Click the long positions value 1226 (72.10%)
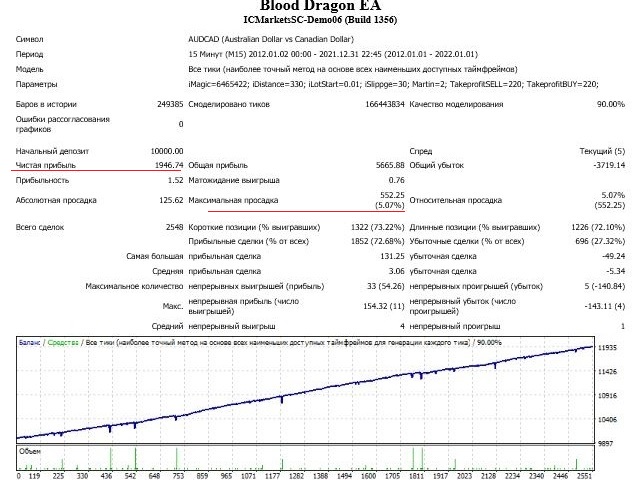Screen dimensions: 640x480 pos(598,227)
